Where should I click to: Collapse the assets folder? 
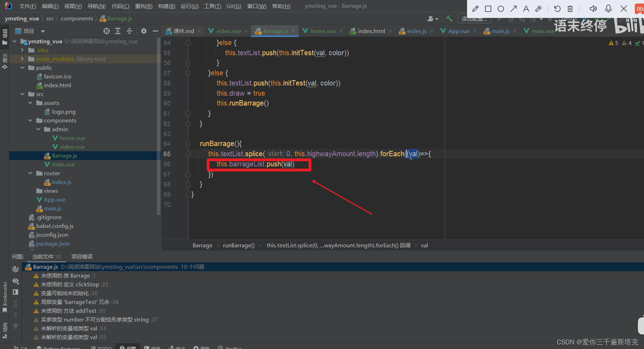tap(30, 103)
